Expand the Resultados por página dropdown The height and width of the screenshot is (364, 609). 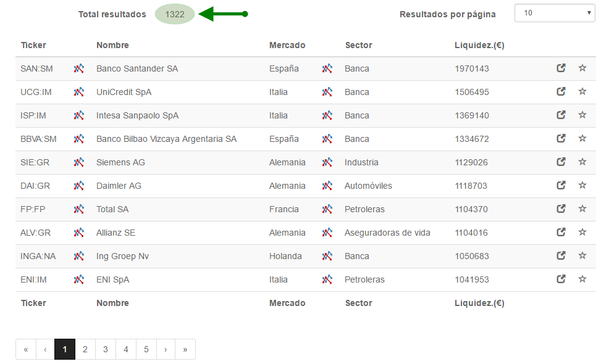(x=555, y=13)
